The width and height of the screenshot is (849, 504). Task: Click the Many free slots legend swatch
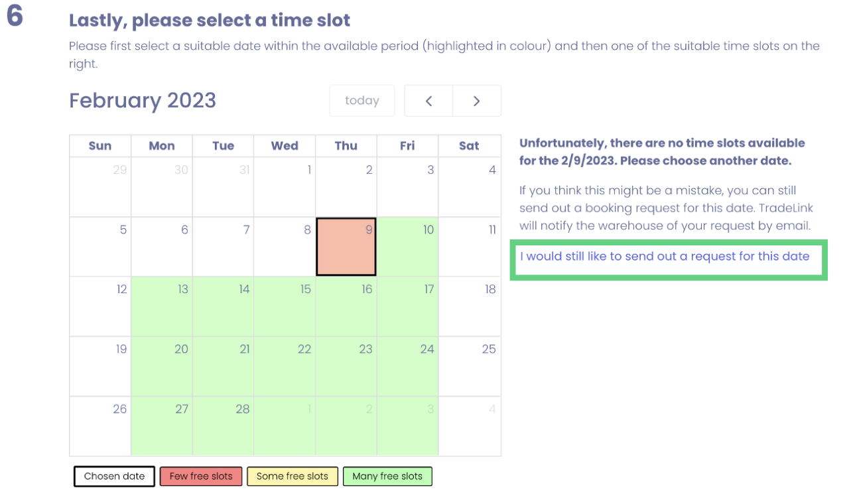point(387,476)
